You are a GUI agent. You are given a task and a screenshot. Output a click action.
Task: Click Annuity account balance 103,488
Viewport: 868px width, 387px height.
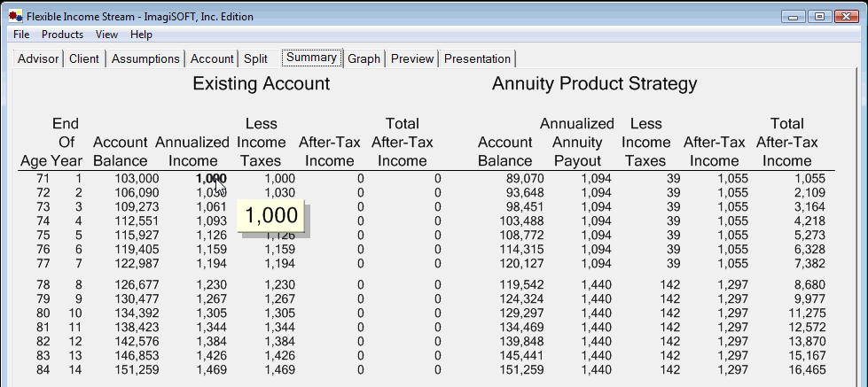pos(522,221)
